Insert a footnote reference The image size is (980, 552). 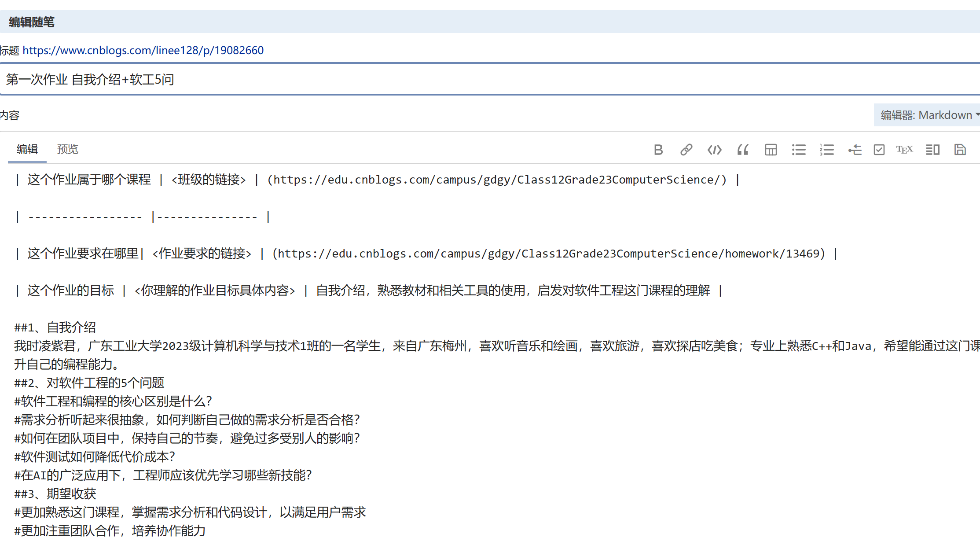pyautogui.click(x=855, y=150)
